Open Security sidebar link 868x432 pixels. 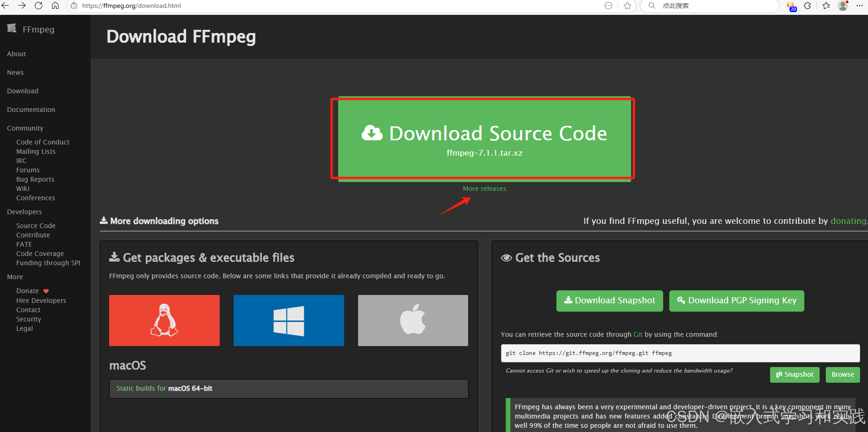[x=29, y=319]
